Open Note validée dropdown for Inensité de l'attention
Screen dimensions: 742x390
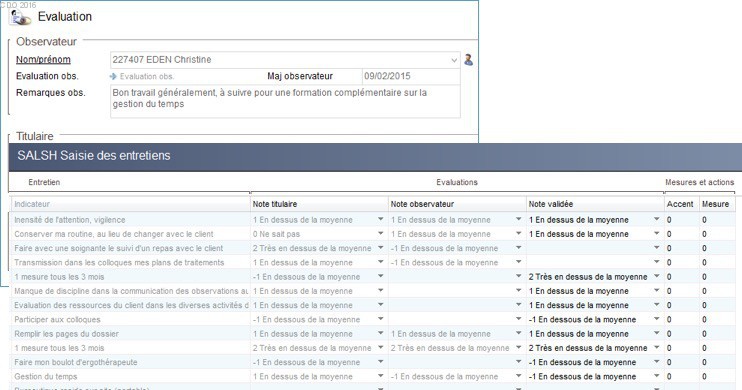point(657,220)
